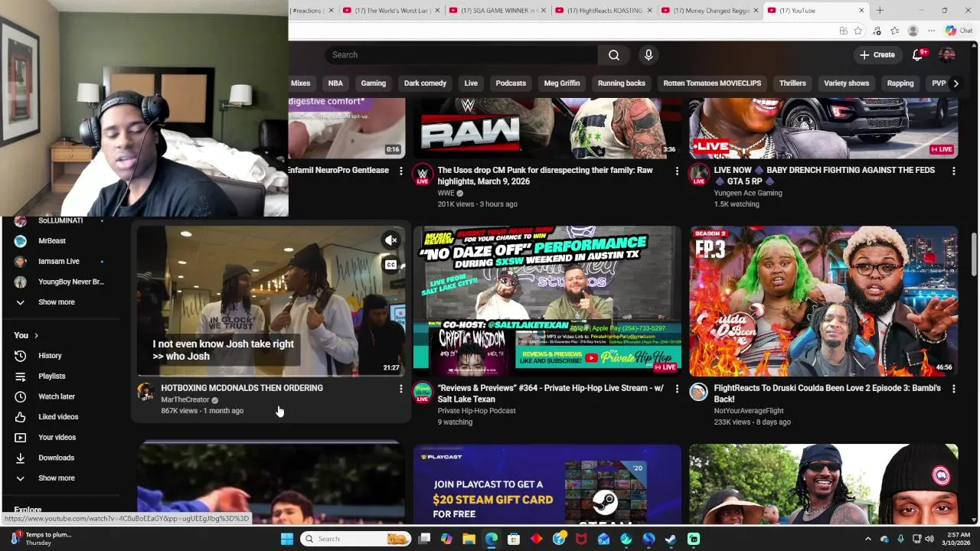Open MarTheCreator channel link
Screen dimensions: 980x551
coord(185,399)
